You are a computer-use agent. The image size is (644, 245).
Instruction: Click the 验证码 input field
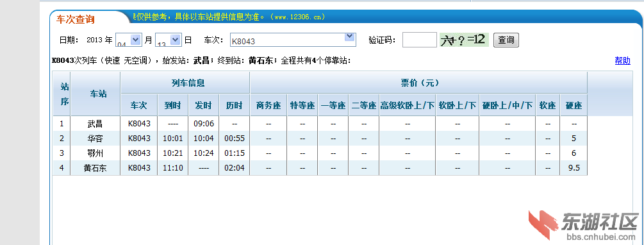tap(419, 40)
